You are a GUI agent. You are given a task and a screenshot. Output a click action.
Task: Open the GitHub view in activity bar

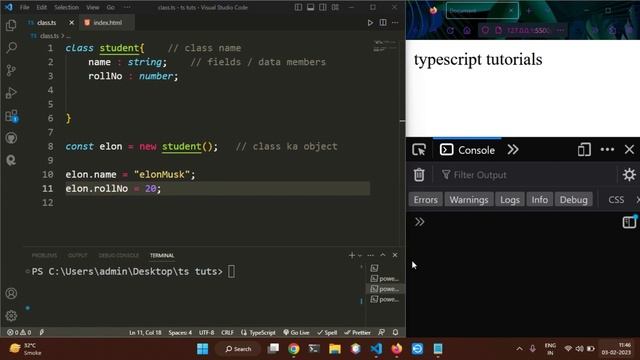click(11, 138)
